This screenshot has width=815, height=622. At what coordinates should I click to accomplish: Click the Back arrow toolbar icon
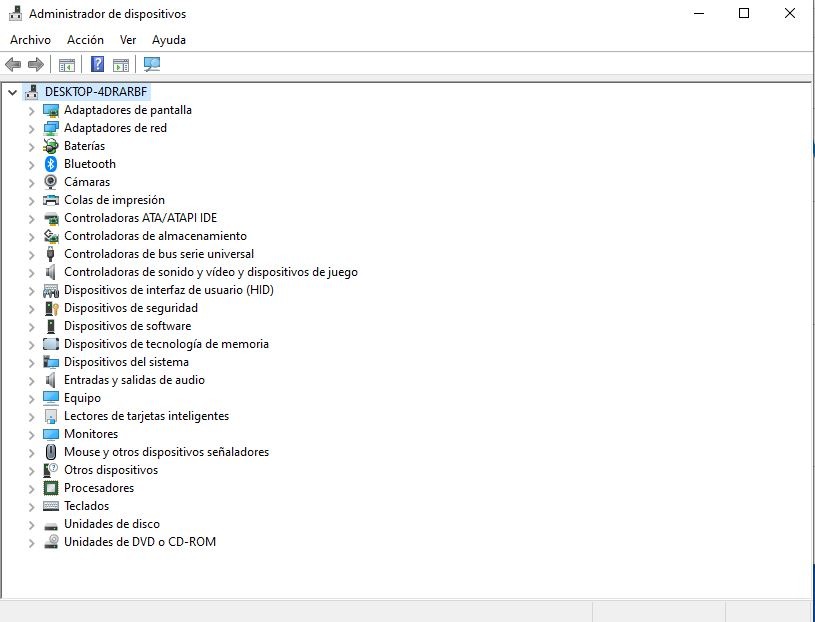(x=13, y=64)
